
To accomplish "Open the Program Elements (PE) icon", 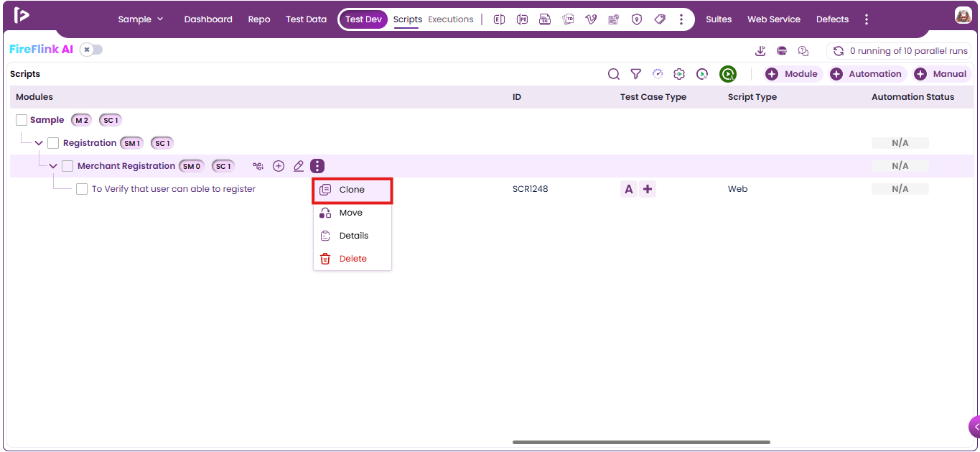I will click(x=522, y=19).
